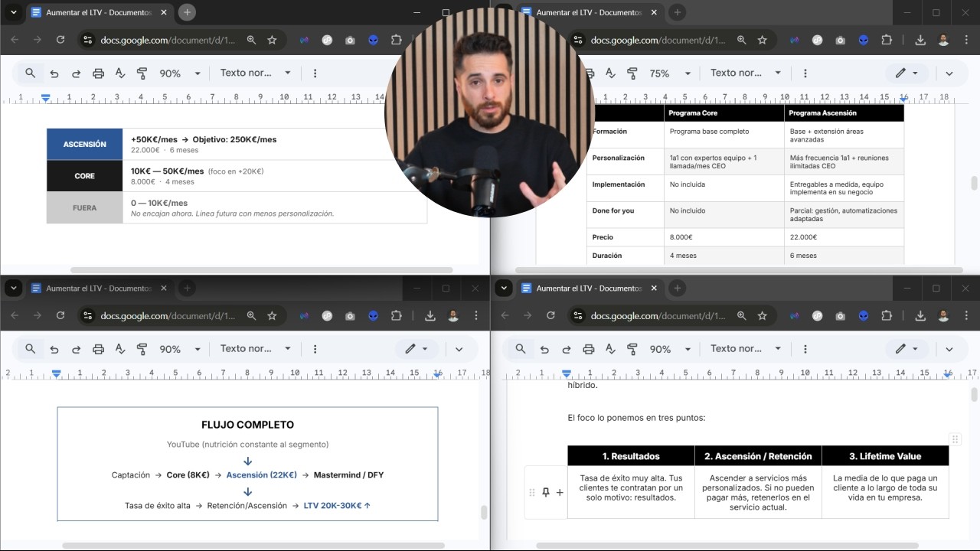
Task: Open site info icon in the FLUJO COMPLETO window address bar
Action: [87, 315]
